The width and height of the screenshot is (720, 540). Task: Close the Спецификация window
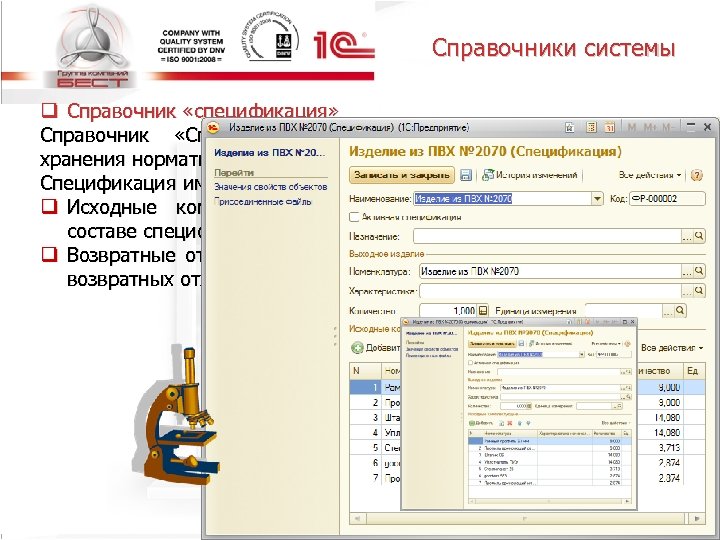708,127
